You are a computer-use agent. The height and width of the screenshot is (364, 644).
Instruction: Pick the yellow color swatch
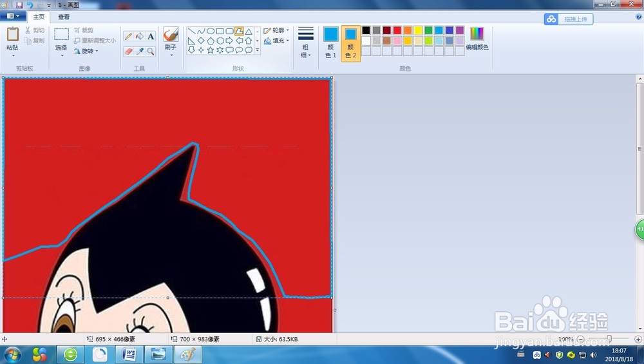(x=418, y=30)
